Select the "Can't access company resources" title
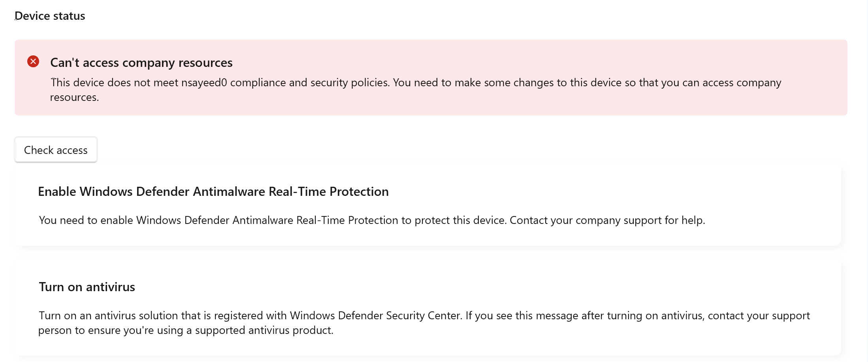868x362 pixels. coord(141,63)
